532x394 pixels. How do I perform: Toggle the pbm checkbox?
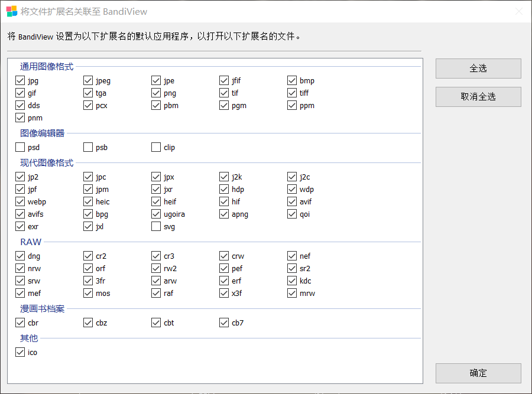click(x=156, y=106)
